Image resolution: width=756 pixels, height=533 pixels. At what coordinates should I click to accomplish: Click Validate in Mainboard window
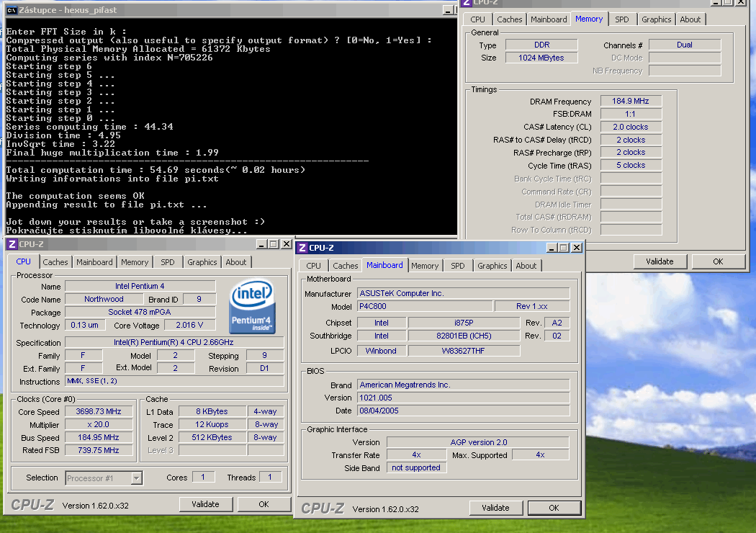tap(495, 508)
